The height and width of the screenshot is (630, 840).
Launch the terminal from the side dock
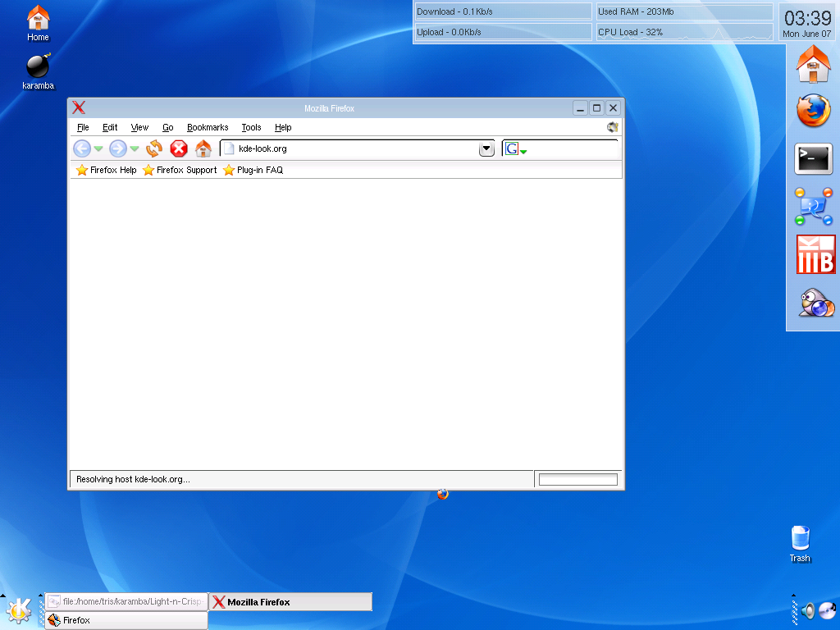(813, 158)
